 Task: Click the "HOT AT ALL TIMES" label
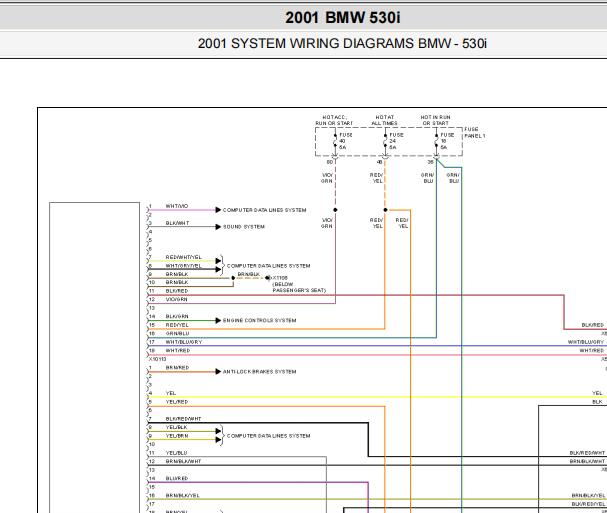(x=384, y=120)
